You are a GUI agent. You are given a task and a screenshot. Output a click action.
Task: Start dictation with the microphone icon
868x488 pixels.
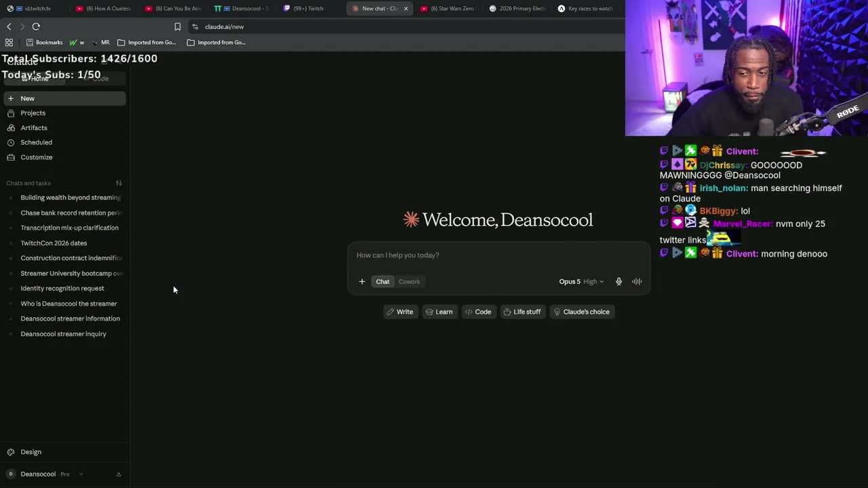618,282
